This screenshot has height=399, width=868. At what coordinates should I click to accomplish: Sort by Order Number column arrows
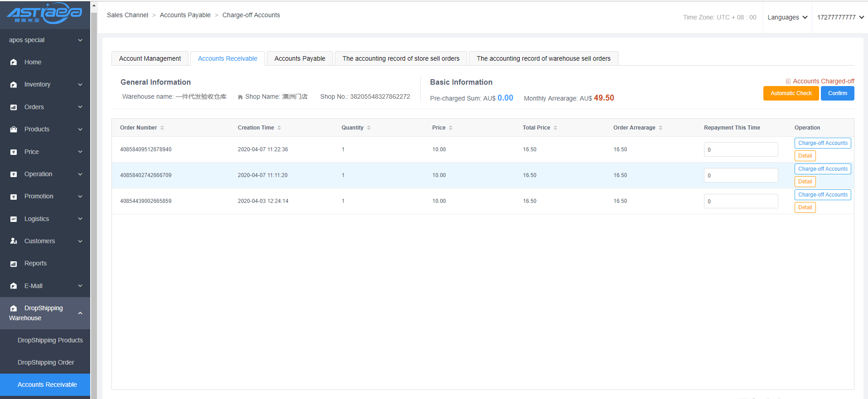(x=162, y=128)
